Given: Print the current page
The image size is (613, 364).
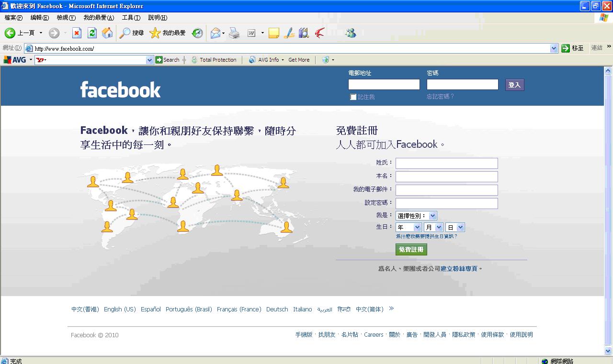Looking at the screenshot, I should 234,33.
